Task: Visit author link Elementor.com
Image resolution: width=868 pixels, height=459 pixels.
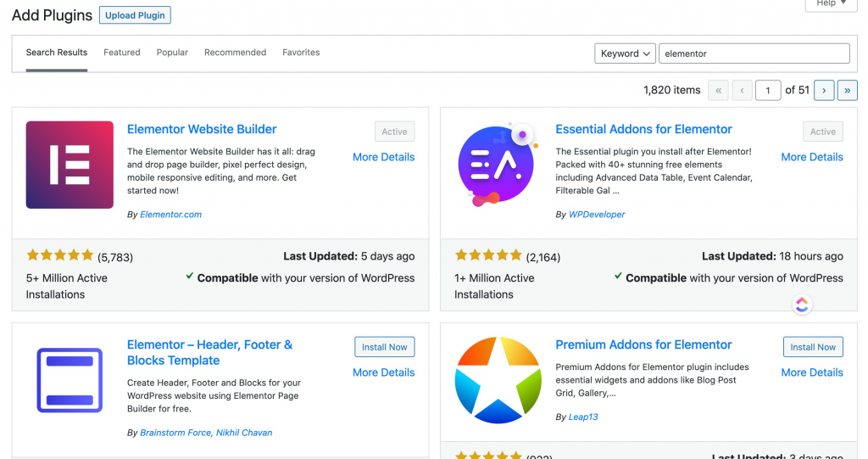Action: pos(170,215)
